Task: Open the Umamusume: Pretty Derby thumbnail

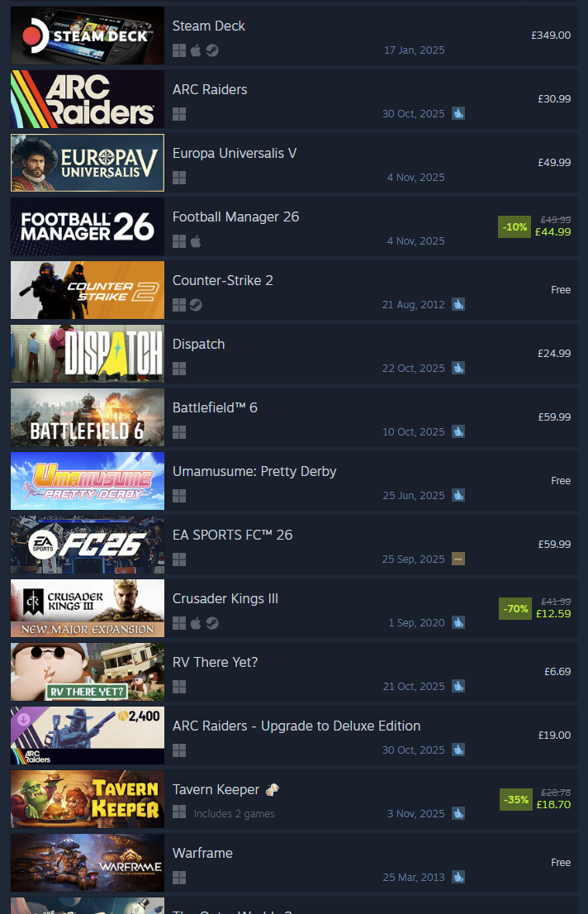Action: click(88, 481)
